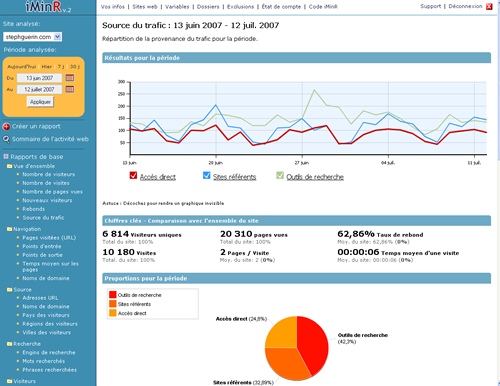Image resolution: width=500 pixels, height=386 pixels.
Task: Click red Outils de recherche pie legend swatch
Action: pyautogui.click(x=113, y=295)
